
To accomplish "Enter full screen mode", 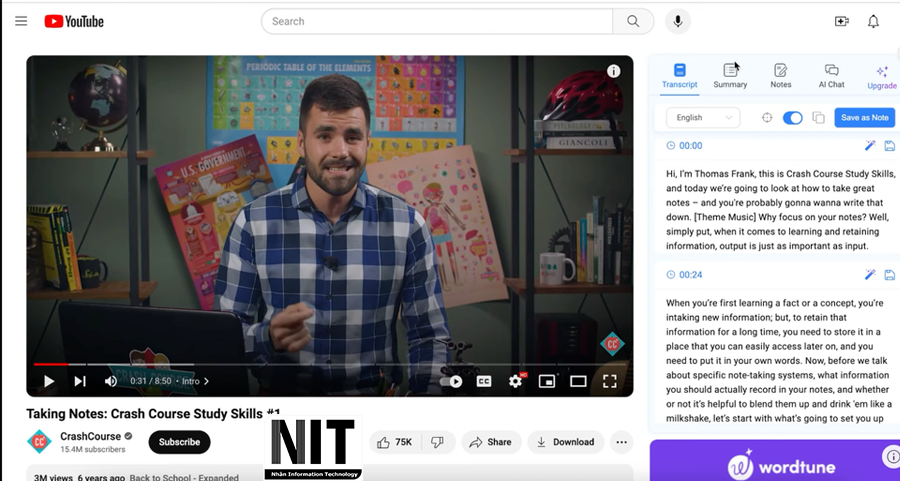I will coord(610,381).
